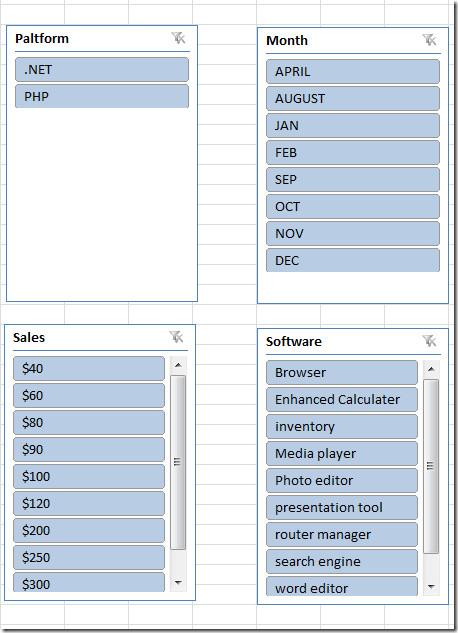Clear filter on Month slicer
The width and height of the screenshot is (458, 633).
(x=429, y=40)
